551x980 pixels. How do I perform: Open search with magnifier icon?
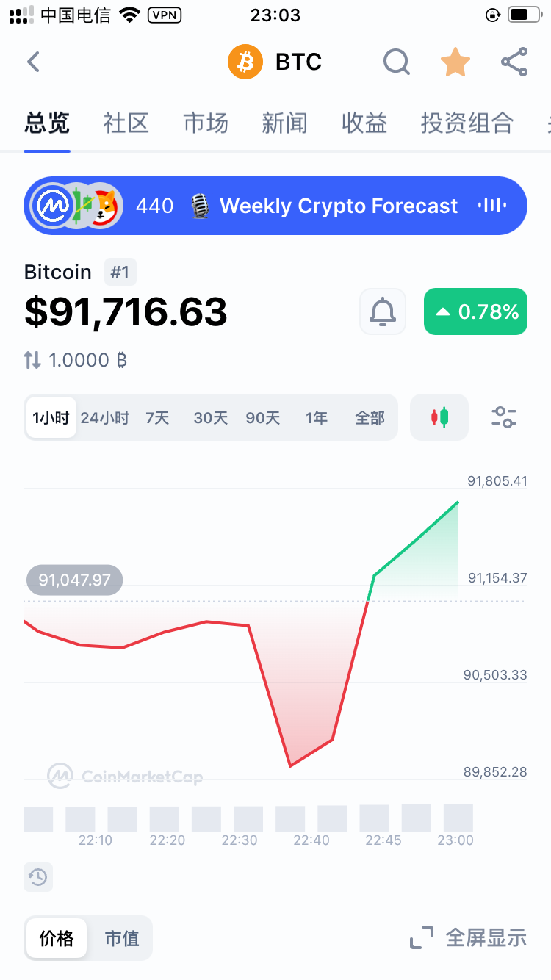pos(396,62)
